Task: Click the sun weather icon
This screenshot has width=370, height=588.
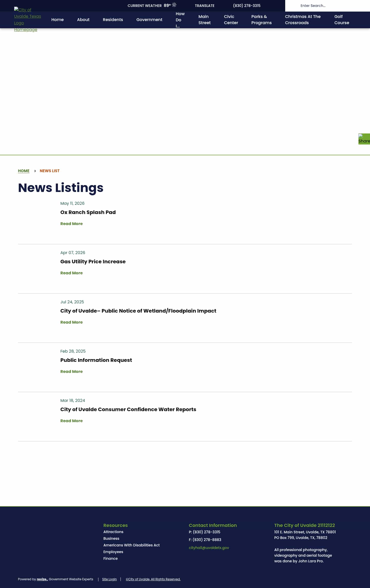Action: [174, 5]
